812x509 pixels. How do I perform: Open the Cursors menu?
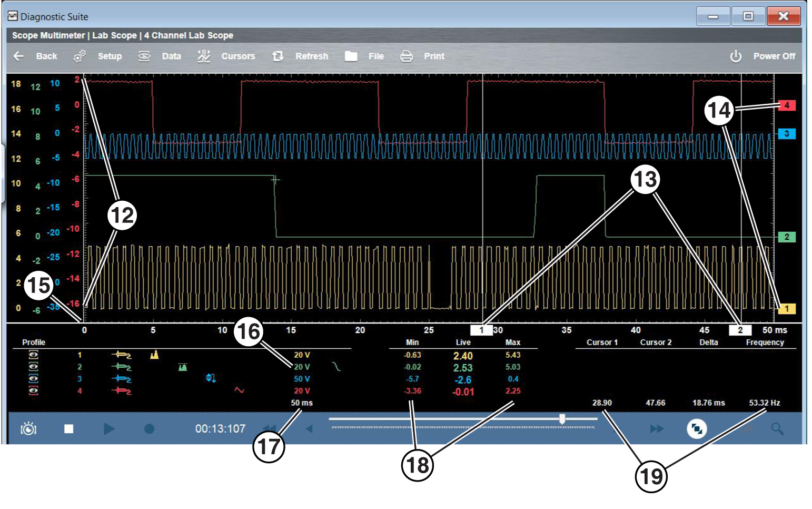[226, 56]
